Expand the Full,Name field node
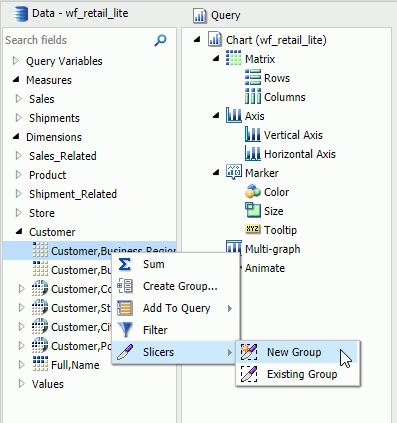The width and height of the screenshot is (397, 423). pyautogui.click(x=22, y=365)
